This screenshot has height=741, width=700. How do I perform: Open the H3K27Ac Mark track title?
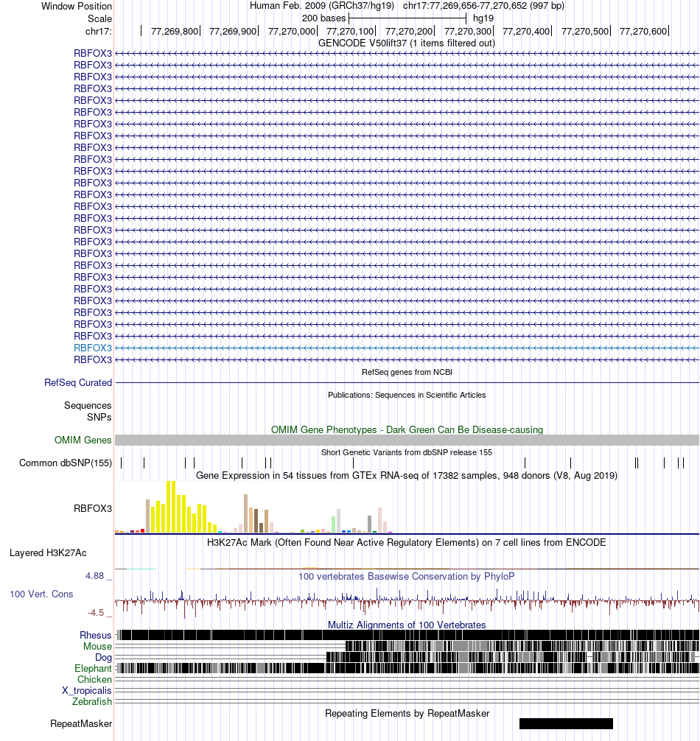coord(407,543)
